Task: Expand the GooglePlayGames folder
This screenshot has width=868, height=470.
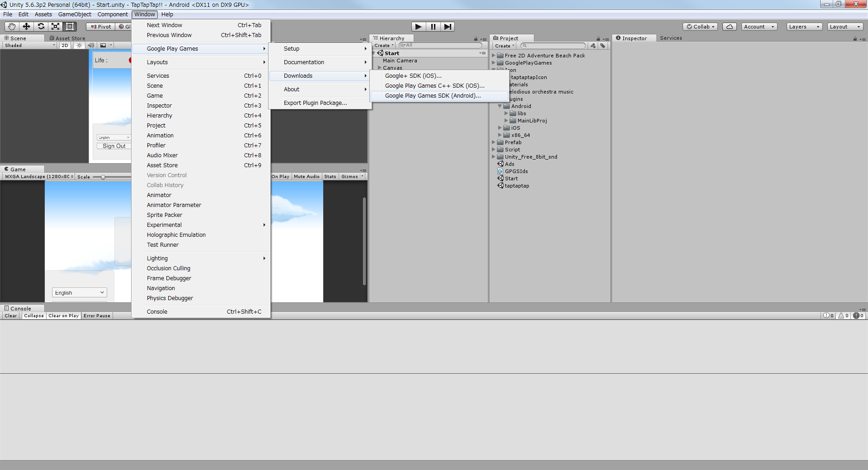Action: (x=494, y=63)
